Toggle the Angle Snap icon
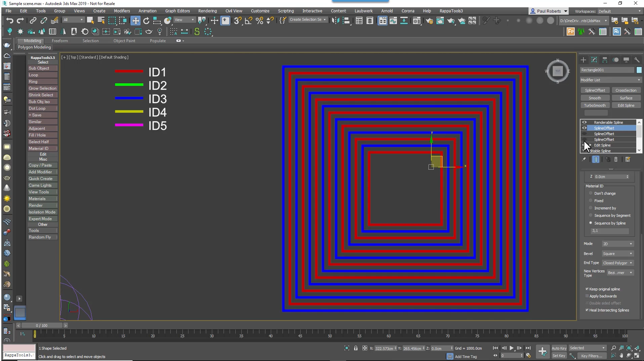The height and width of the screenshot is (361, 644). click(x=248, y=21)
